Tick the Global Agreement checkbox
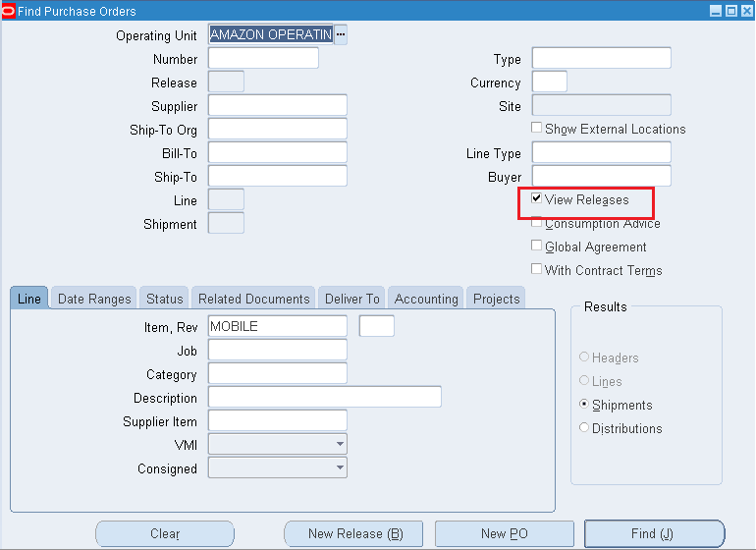 coord(536,246)
